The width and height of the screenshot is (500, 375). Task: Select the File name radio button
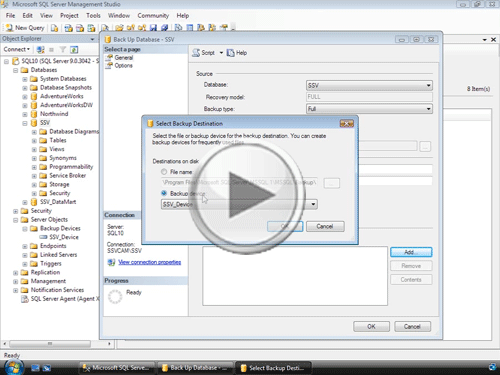pos(164,172)
